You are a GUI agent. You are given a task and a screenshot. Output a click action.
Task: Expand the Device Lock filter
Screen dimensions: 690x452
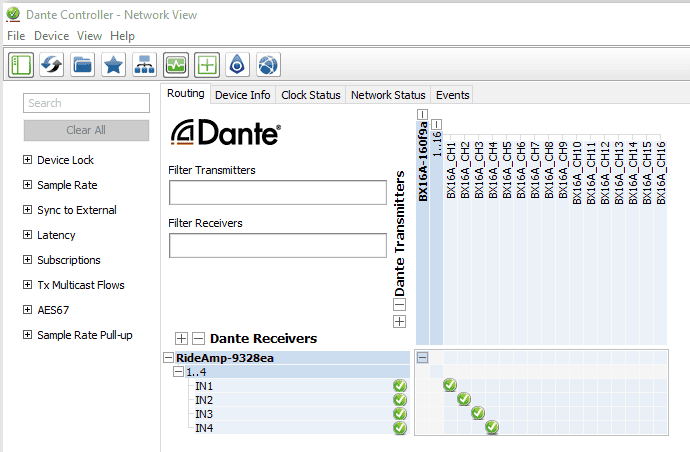[28, 160]
